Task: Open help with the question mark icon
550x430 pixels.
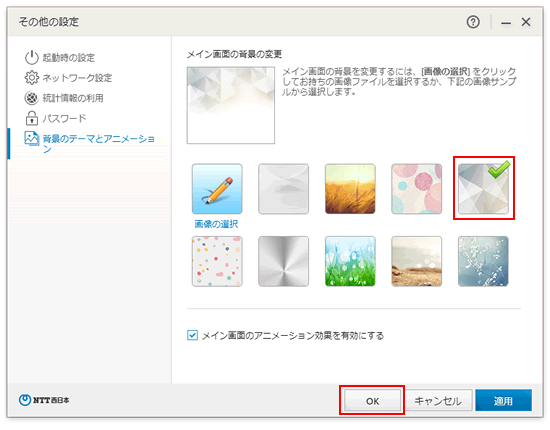Action: coord(473,22)
